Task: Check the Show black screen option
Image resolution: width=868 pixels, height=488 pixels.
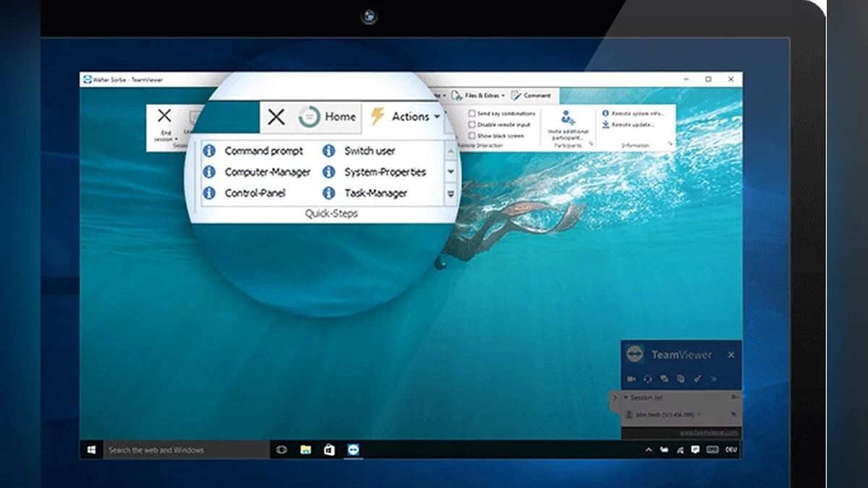Action: (472, 135)
